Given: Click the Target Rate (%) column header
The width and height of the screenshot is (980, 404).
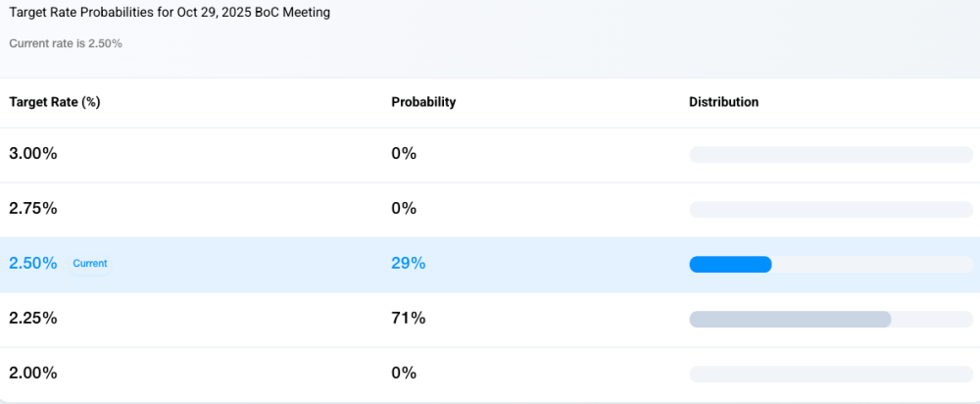Looking at the screenshot, I should coord(55,102).
